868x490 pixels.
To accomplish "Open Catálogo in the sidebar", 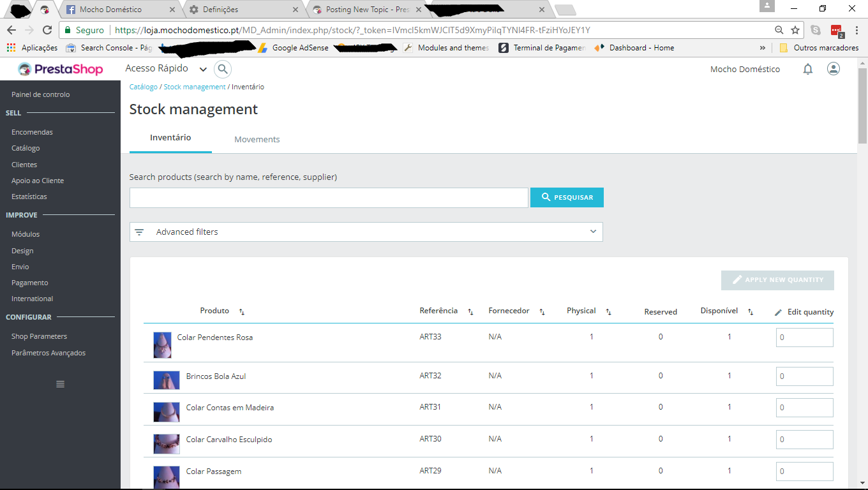I will pos(26,148).
